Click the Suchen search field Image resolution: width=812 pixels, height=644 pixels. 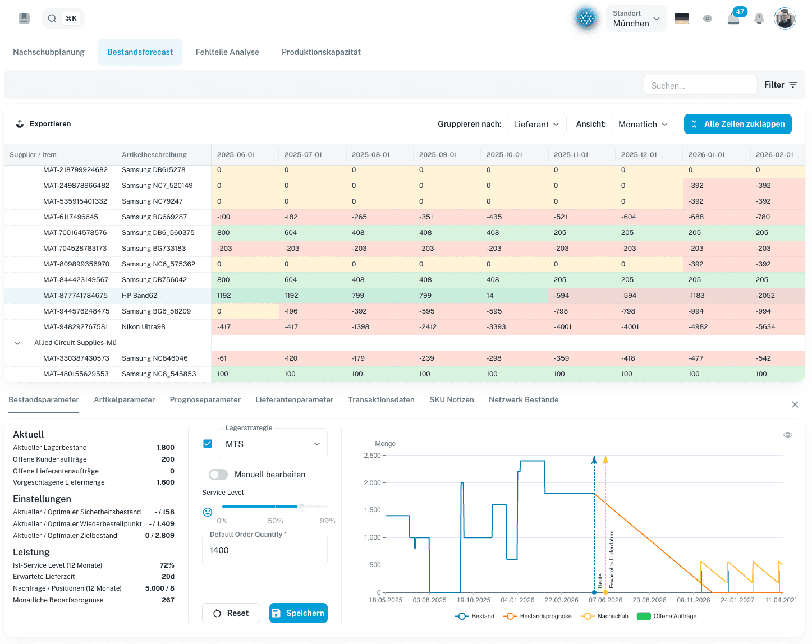(700, 85)
